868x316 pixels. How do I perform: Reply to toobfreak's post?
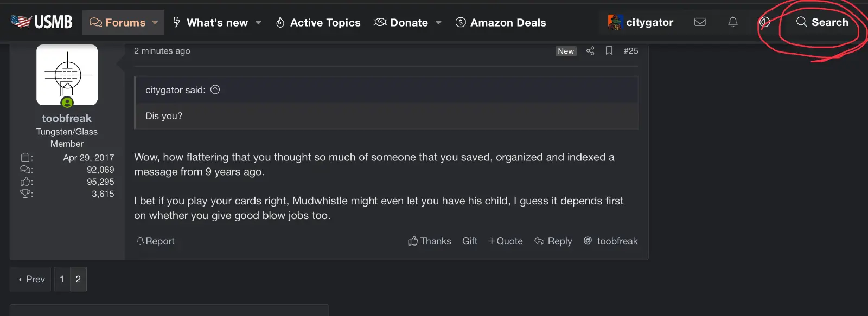click(x=553, y=241)
